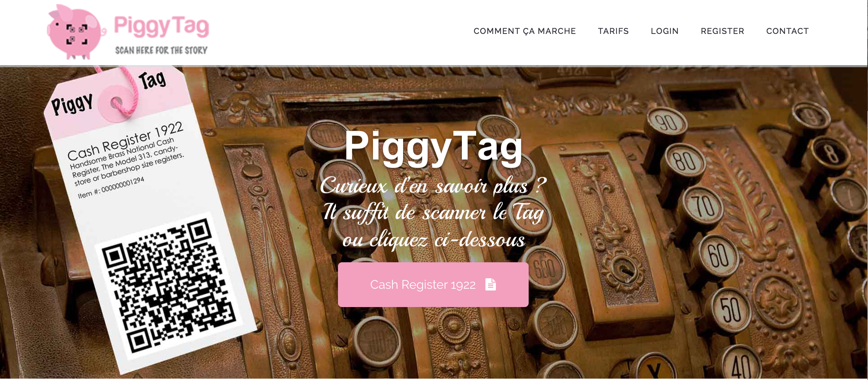The height and width of the screenshot is (380, 868).
Task: Click the 'ou cliquez ci-dessous' text line
Action: 433,240
